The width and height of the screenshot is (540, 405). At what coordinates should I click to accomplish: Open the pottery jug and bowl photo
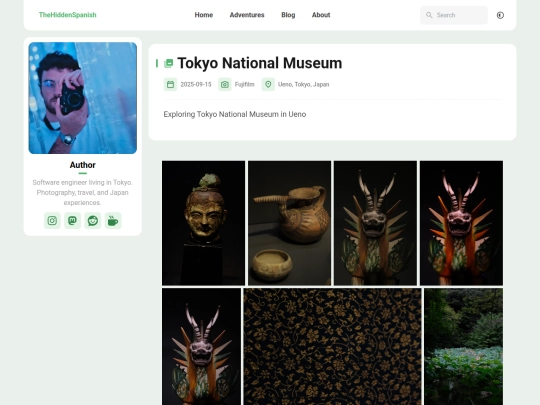click(x=289, y=223)
